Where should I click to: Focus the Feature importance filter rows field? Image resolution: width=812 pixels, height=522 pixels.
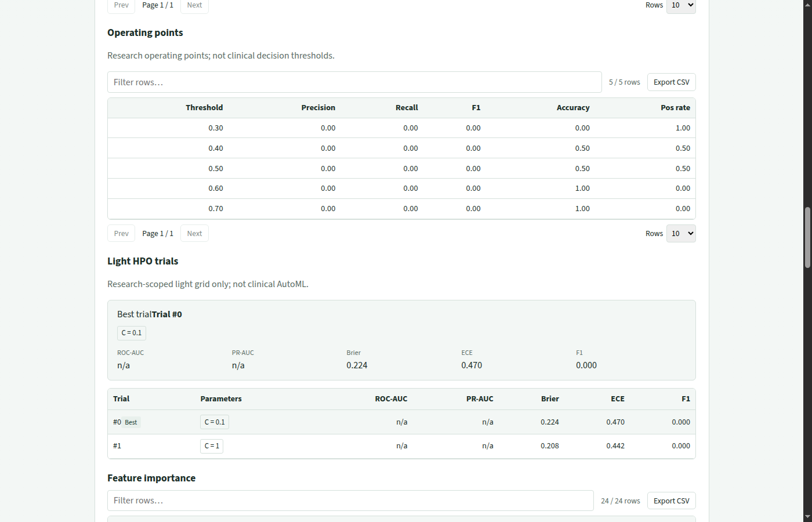click(350, 501)
